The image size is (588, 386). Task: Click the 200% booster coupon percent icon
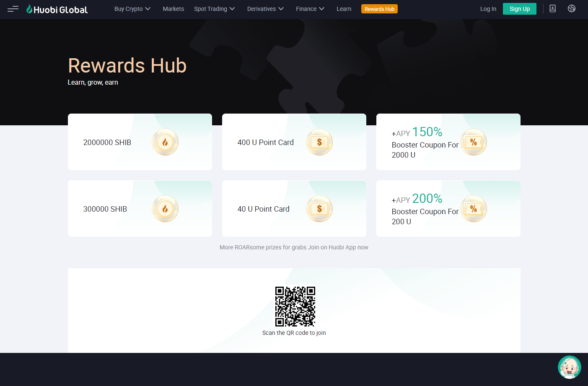tap(474, 209)
